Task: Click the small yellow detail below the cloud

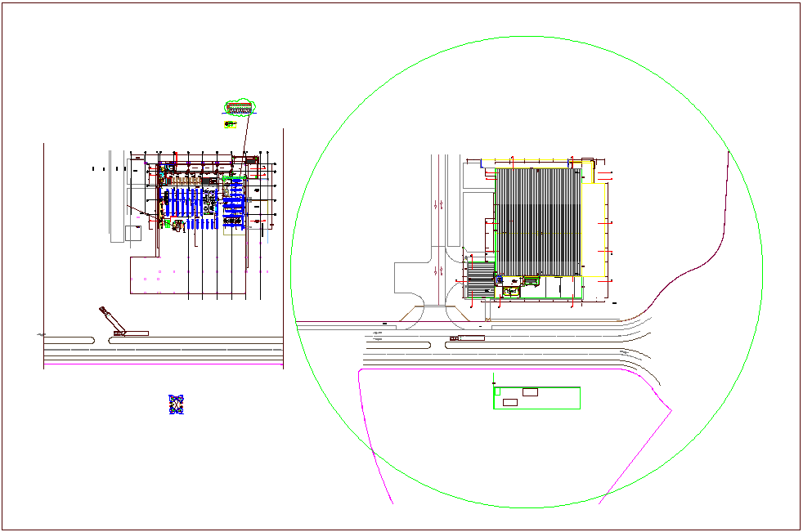Action: point(230,124)
